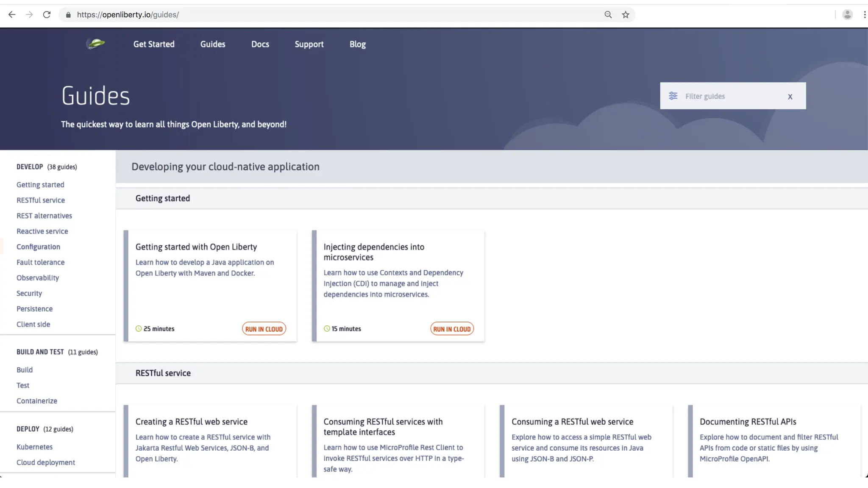Click the browser zoom magnifier icon
The width and height of the screenshot is (868, 488).
[x=608, y=15]
